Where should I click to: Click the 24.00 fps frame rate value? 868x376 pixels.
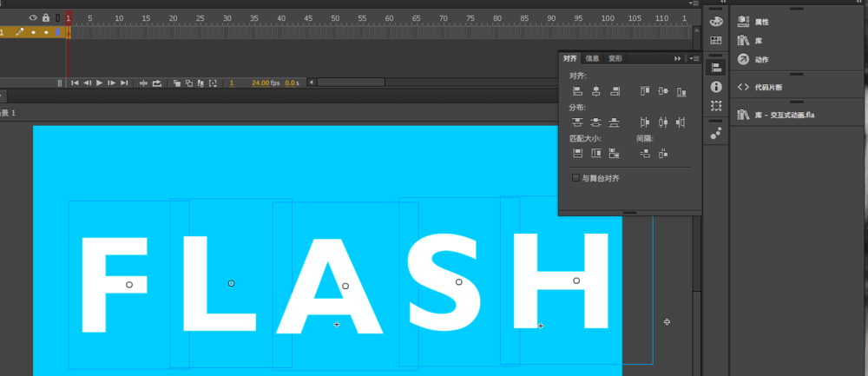(x=260, y=83)
